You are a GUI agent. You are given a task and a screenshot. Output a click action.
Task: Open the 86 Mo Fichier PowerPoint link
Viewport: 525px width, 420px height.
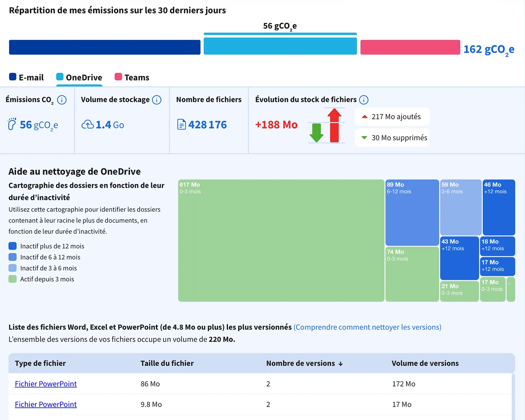46,384
